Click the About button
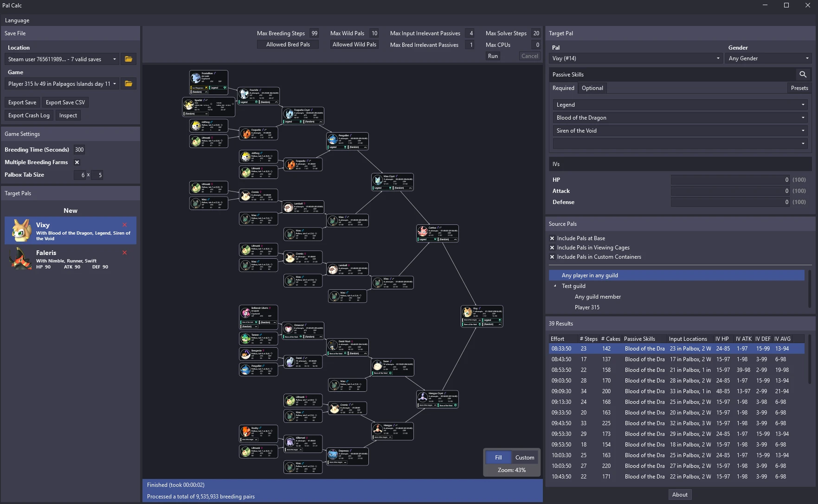 click(x=680, y=495)
